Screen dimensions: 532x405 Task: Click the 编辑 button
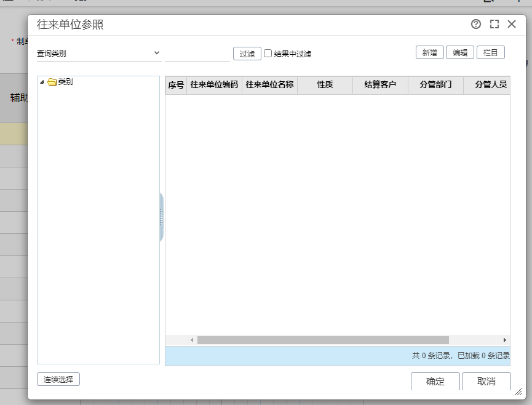pos(459,52)
